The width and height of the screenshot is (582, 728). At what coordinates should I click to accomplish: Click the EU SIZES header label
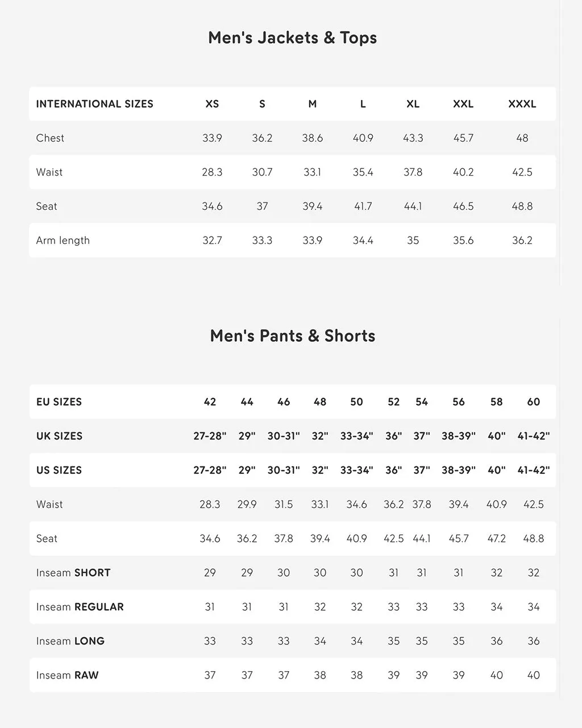[x=59, y=402]
